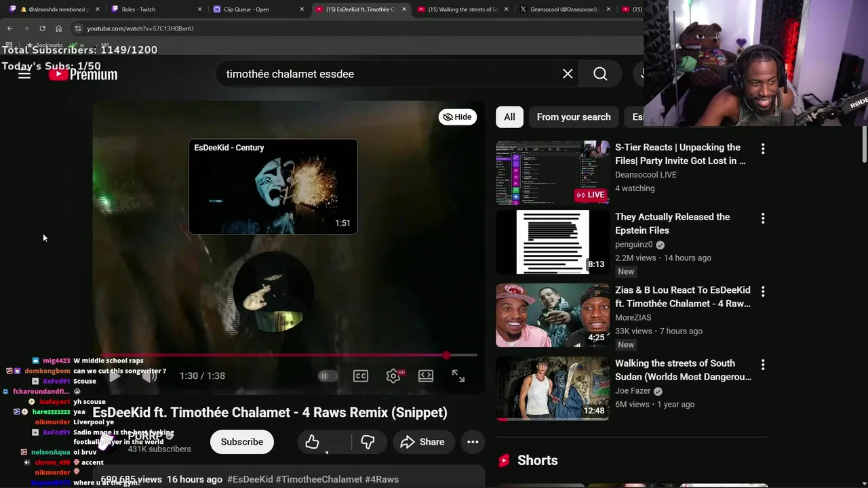Click video title EsDeeKid ft. Timothée Chalamet
The height and width of the screenshot is (488, 868).
coord(270,412)
